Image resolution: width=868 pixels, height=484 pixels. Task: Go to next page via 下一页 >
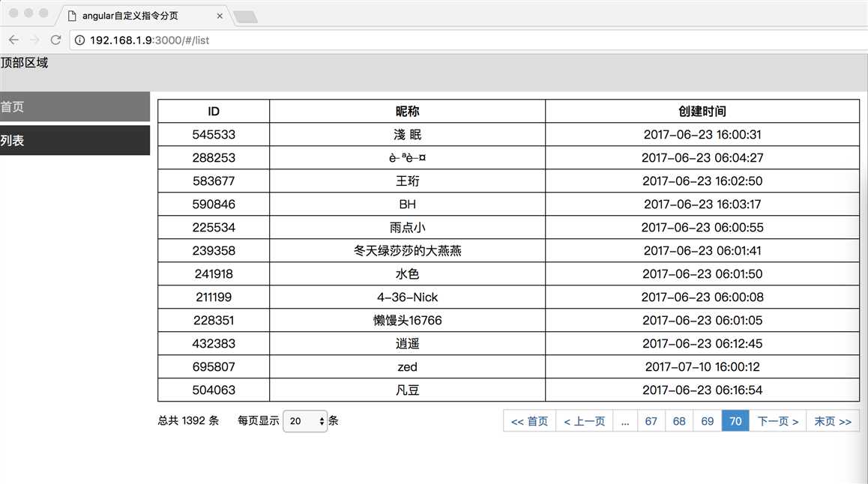tap(777, 420)
